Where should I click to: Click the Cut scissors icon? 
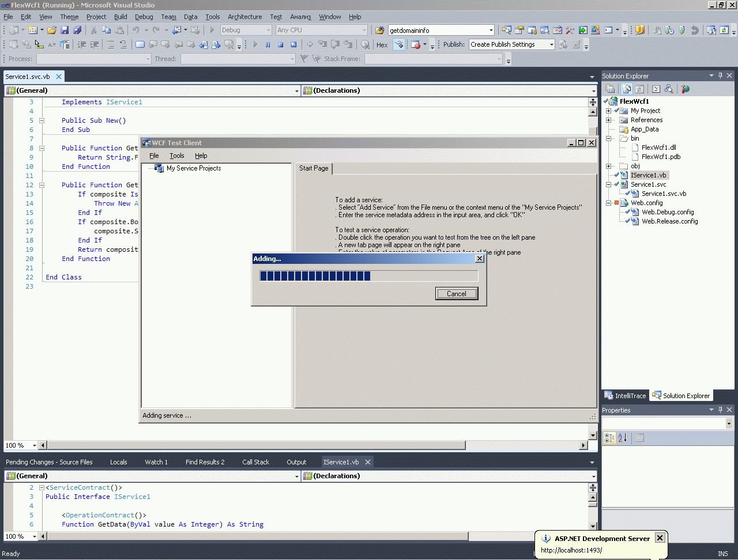(x=93, y=30)
